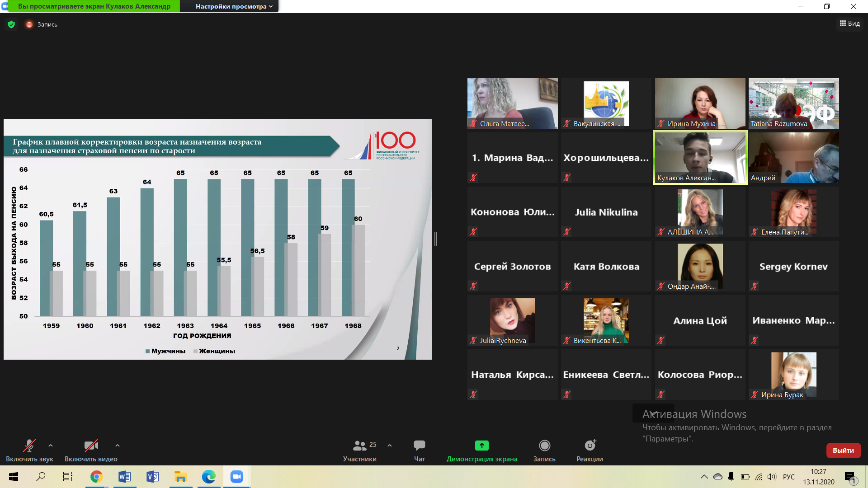The width and height of the screenshot is (868, 488).
Task: Click muted mic icon on Сергей Золотов tile
Action: (x=473, y=286)
